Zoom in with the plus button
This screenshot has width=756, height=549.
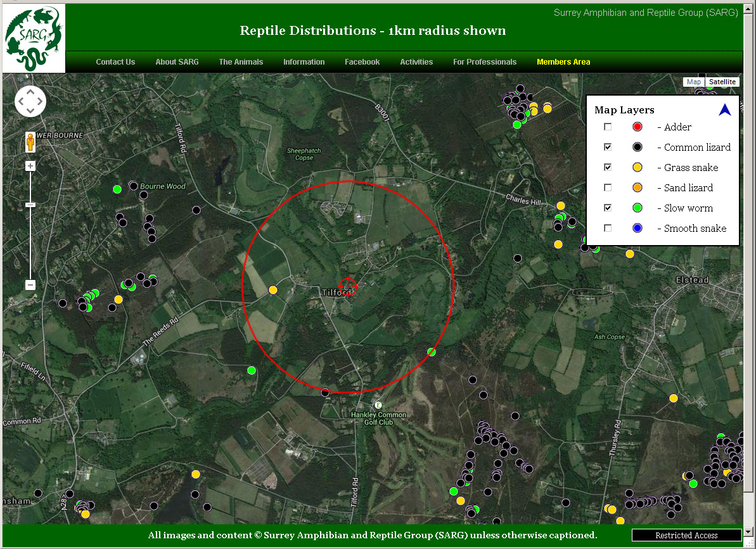point(30,166)
